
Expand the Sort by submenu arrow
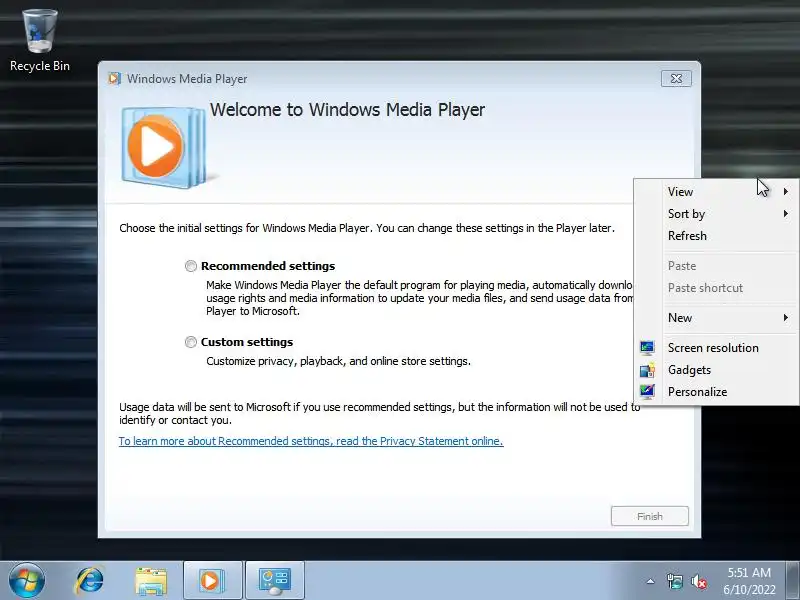pos(786,213)
